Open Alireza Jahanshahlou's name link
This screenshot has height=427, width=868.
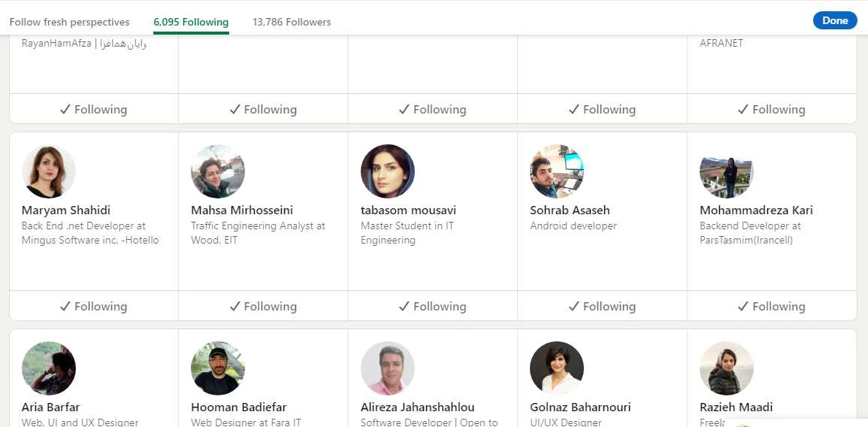click(x=418, y=407)
